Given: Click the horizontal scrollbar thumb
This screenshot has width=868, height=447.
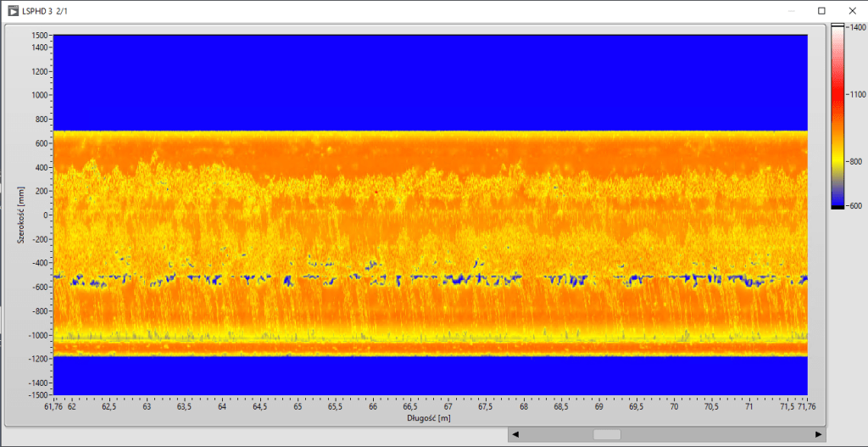Looking at the screenshot, I should pyautogui.click(x=607, y=434).
